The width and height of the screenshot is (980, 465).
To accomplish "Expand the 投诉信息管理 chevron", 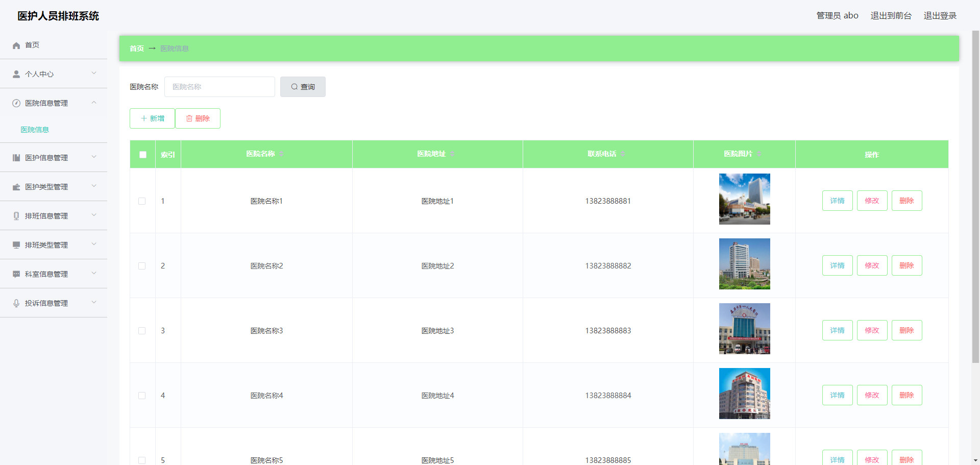I will 94,303.
